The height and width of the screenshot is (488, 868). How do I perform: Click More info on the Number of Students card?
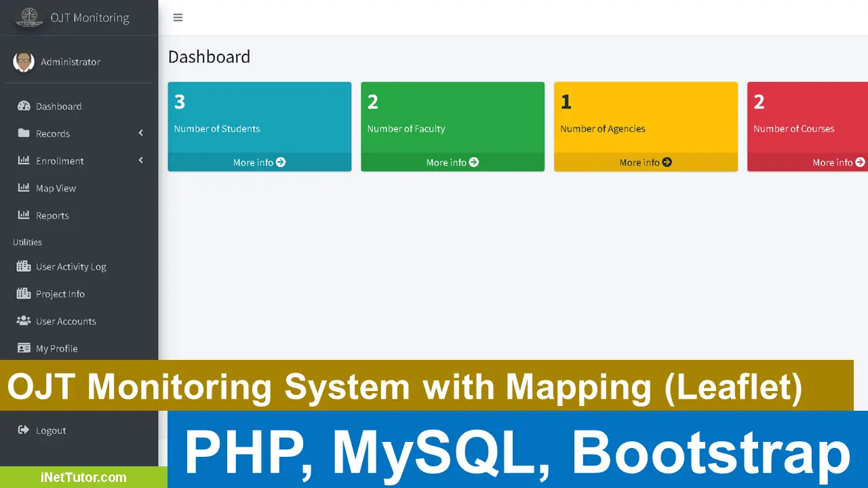(x=259, y=163)
